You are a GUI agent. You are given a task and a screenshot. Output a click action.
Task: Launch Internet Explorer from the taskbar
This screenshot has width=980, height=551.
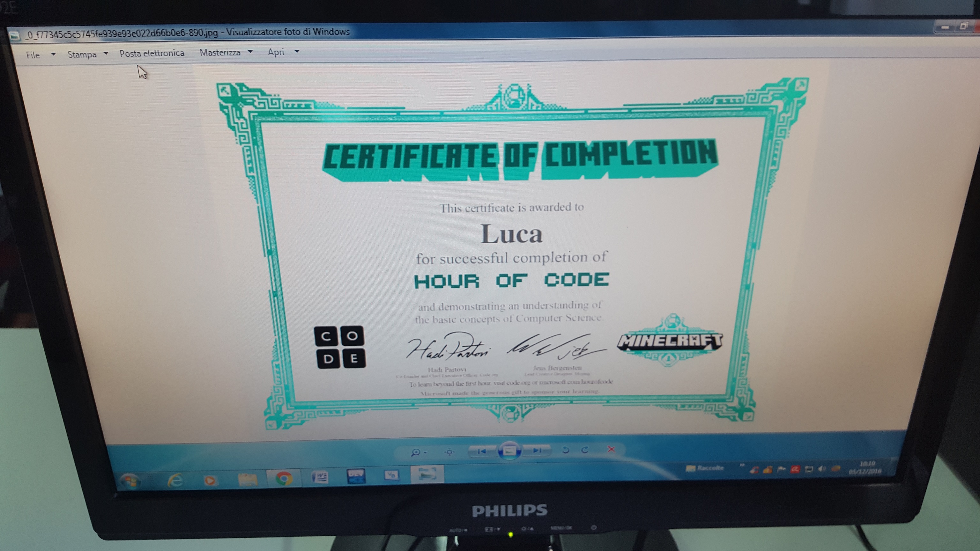(x=175, y=481)
